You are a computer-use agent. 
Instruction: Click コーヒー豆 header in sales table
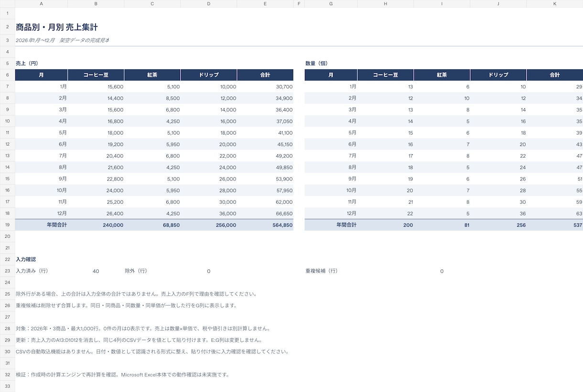pos(96,75)
